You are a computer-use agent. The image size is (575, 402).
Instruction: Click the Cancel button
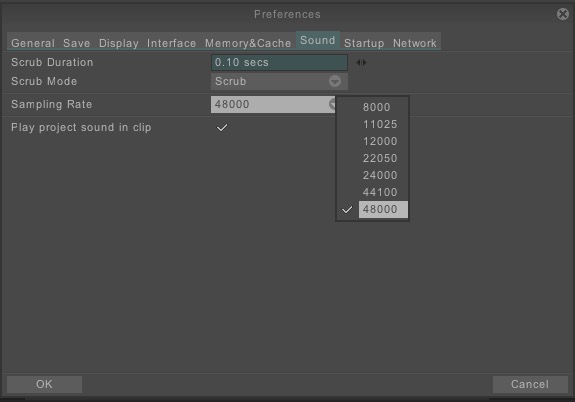point(530,384)
